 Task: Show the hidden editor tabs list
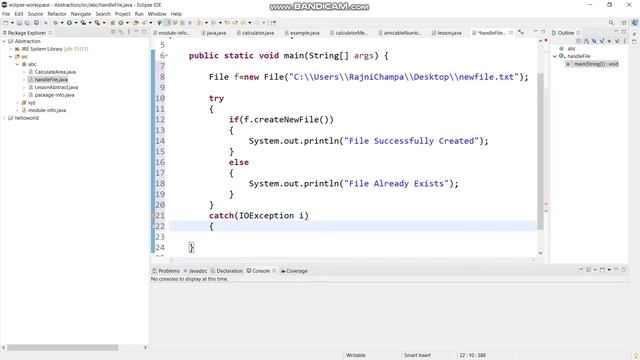(x=521, y=32)
